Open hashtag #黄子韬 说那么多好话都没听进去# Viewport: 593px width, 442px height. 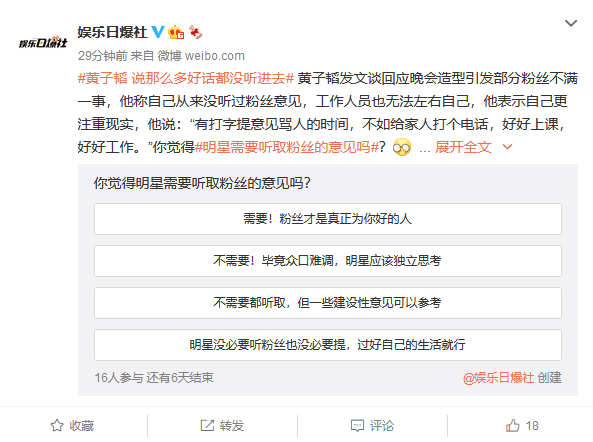pyautogui.click(x=186, y=78)
